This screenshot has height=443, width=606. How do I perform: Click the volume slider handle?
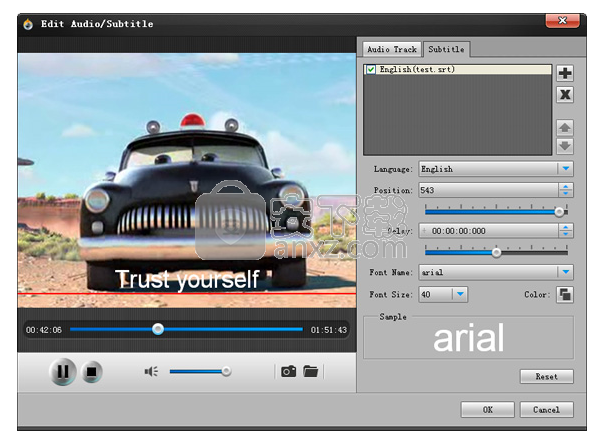[226, 371]
